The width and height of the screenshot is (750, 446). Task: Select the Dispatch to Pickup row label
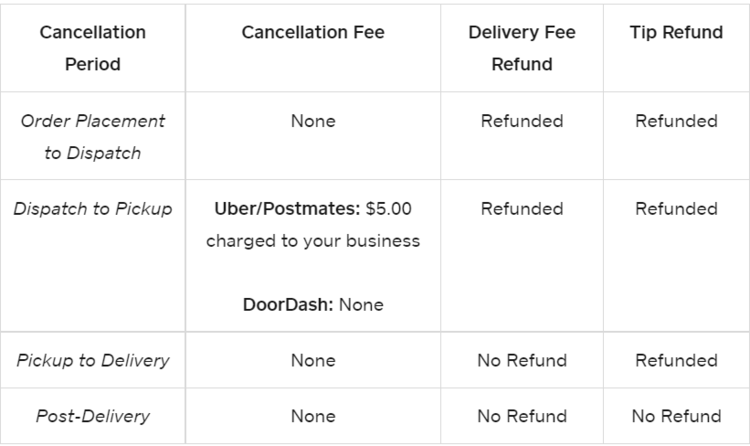click(x=92, y=209)
